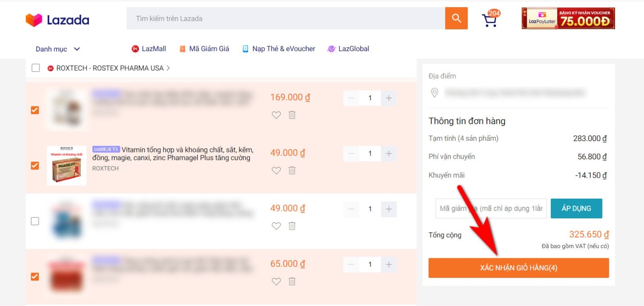644x306 pixels.
Task: Open the Lazada home logo
Action: tap(57, 20)
